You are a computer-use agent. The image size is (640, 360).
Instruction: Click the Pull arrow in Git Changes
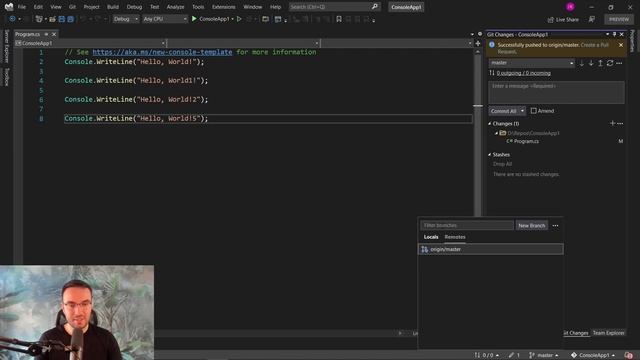click(x=591, y=63)
